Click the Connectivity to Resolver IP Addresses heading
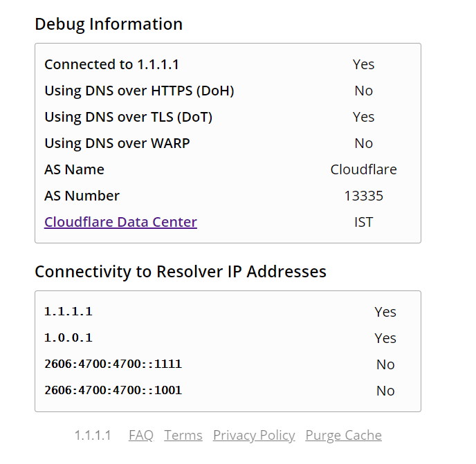The height and width of the screenshot is (464, 476). pyautogui.click(x=181, y=272)
